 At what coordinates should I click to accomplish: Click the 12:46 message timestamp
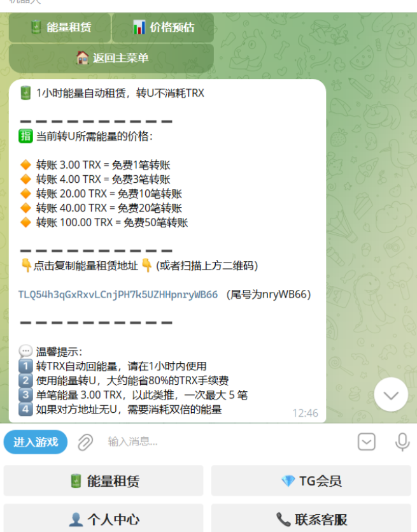pos(305,413)
